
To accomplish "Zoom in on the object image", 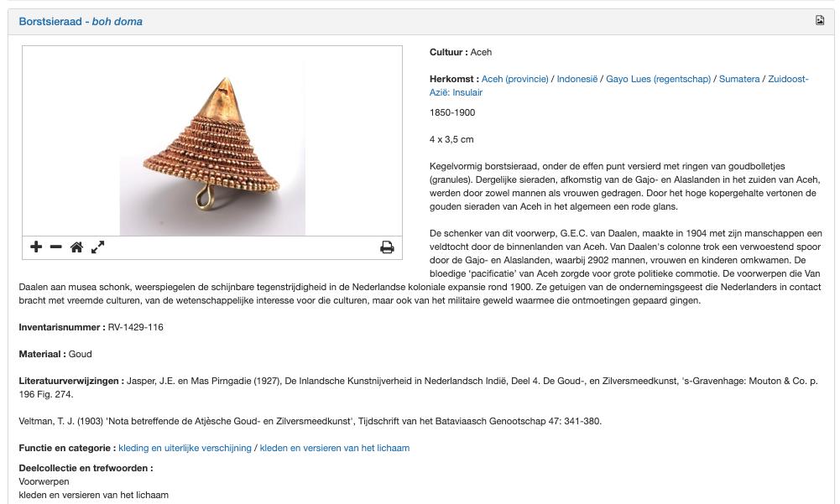I will pos(36,247).
